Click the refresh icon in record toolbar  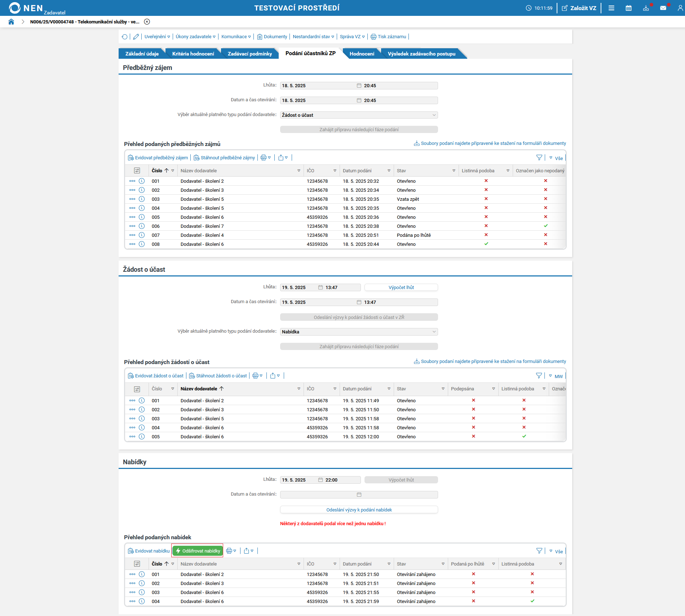(x=125, y=37)
